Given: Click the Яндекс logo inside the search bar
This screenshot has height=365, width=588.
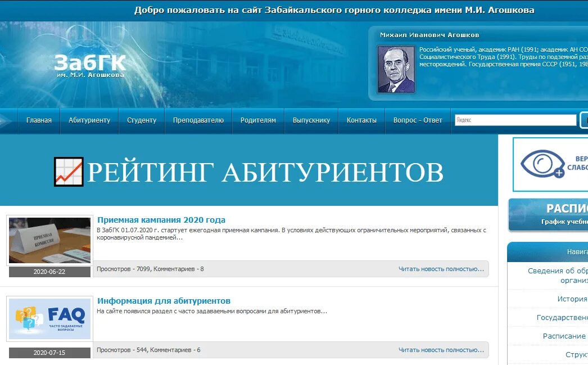Looking at the screenshot, I should coord(463,119).
